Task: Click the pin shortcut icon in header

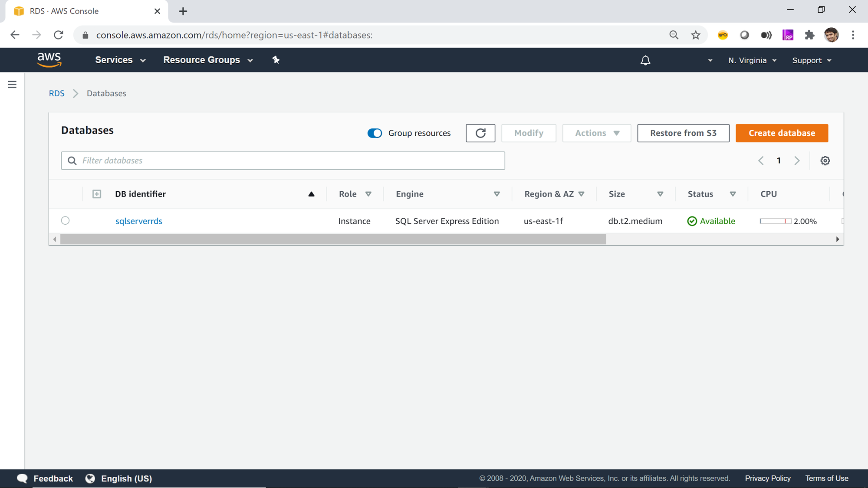Action: pos(276,60)
